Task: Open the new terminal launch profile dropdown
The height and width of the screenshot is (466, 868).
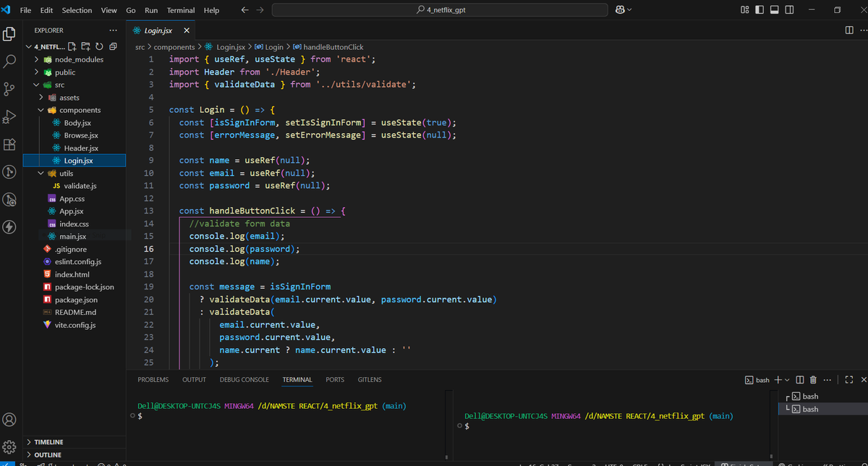Action: [787, 380]
